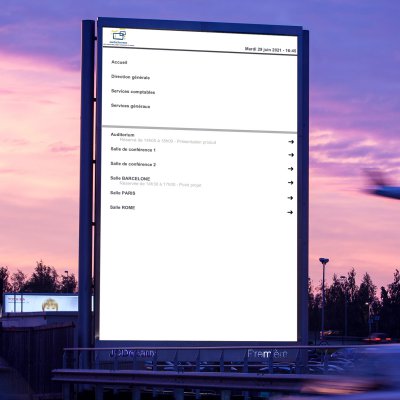
Task: Click the arrow for Salle de conférence 1
Action: coord(291,155)
